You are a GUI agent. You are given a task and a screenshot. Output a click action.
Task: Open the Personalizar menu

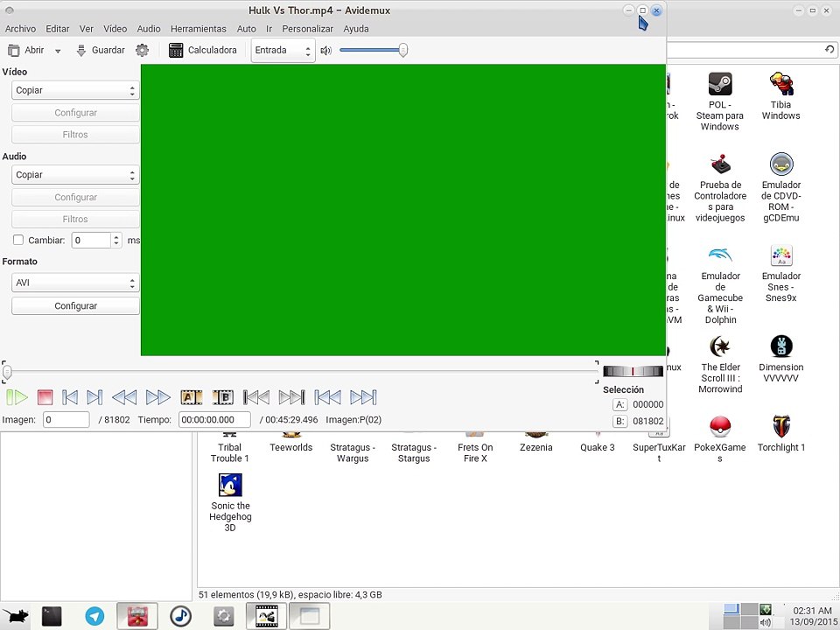click(307, 29)
